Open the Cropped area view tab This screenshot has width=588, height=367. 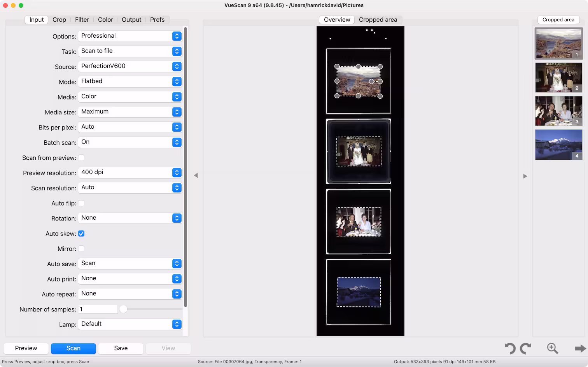(378, 20)
